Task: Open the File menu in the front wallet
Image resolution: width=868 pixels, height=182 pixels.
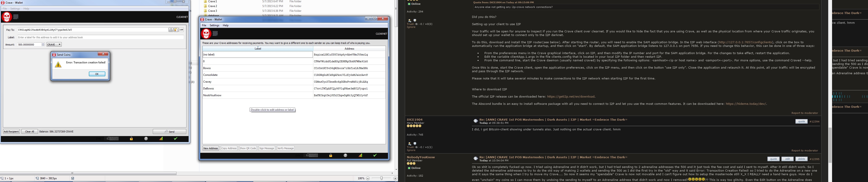Action: (204, 25)
